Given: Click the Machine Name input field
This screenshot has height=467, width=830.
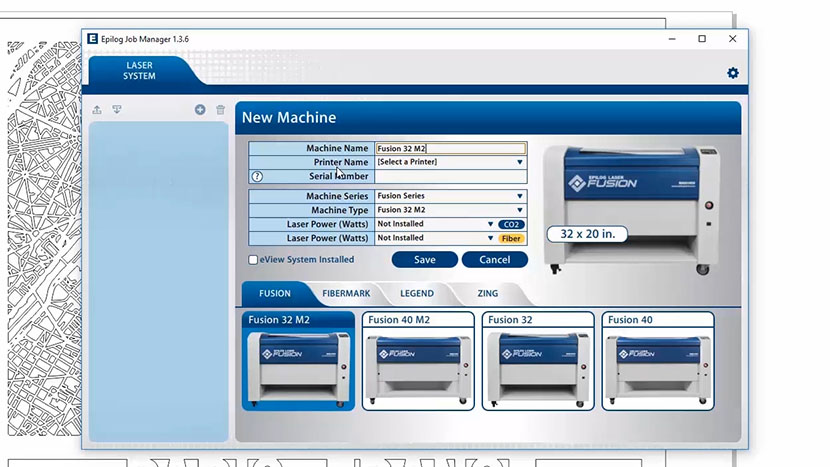Looking at the screenshot, I should [450, 148].
